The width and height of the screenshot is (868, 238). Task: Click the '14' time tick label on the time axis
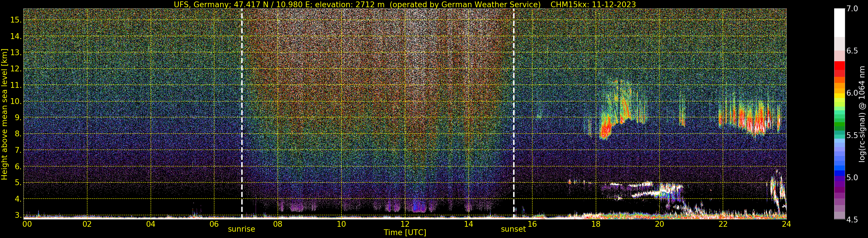pyautogui.click(x=468, y=224)
